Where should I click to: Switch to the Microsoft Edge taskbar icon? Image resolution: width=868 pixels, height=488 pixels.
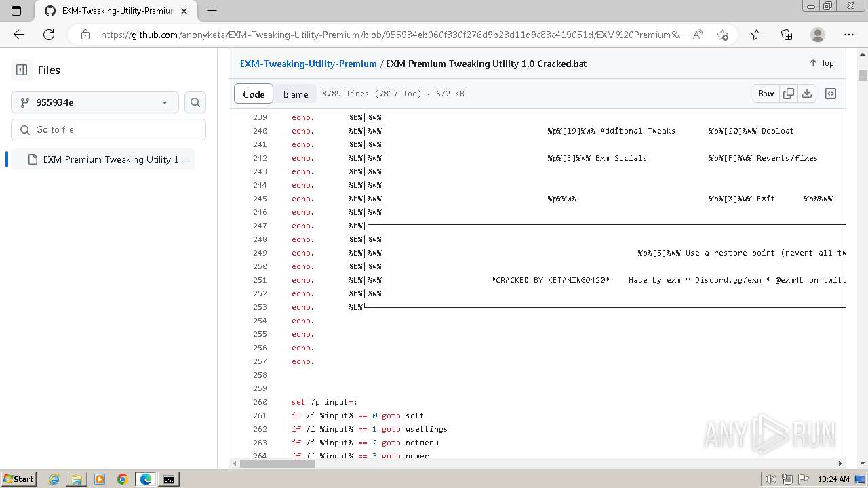coord(145,479)
